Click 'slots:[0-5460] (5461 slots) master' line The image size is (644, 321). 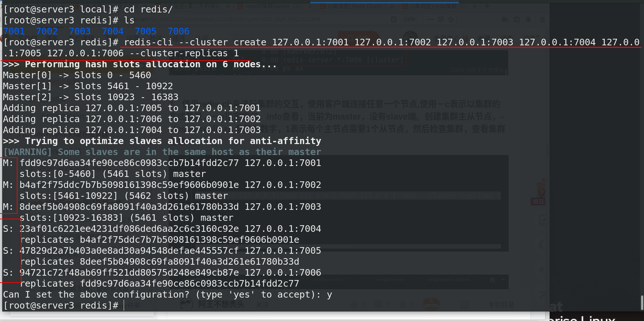pos(113,174)
